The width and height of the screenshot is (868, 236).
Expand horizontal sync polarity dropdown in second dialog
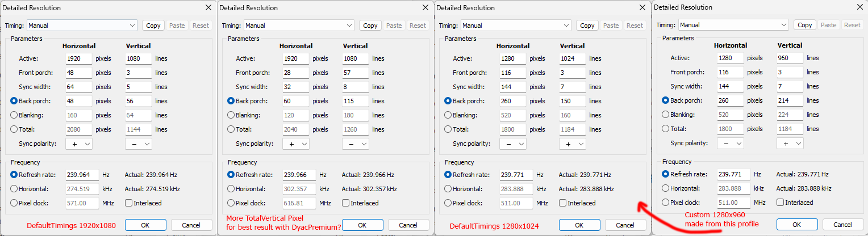(296, 144)
